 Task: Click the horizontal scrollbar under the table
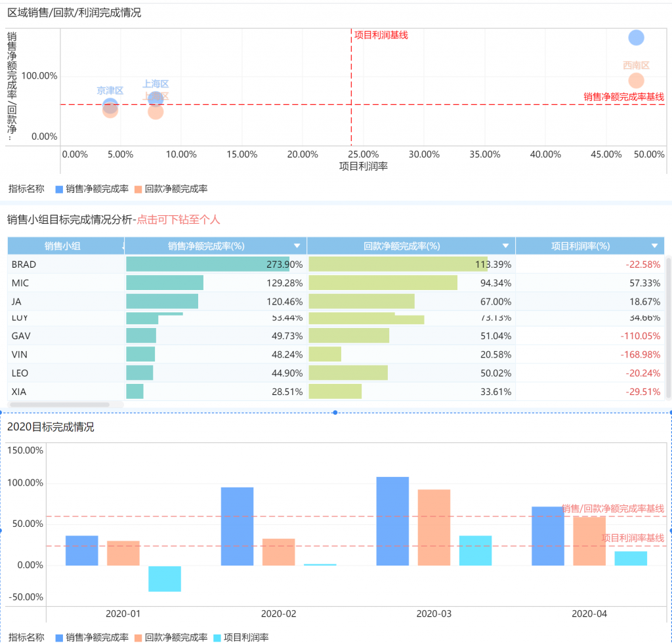[60, 404]
